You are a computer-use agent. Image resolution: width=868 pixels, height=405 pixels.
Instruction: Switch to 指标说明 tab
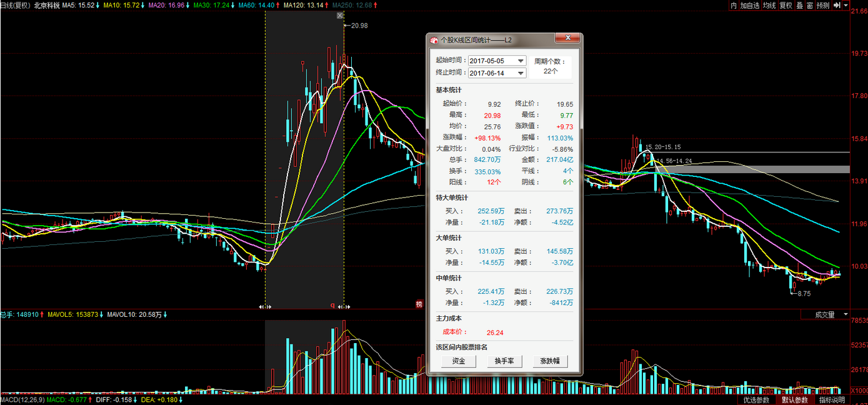pos(832,400)
